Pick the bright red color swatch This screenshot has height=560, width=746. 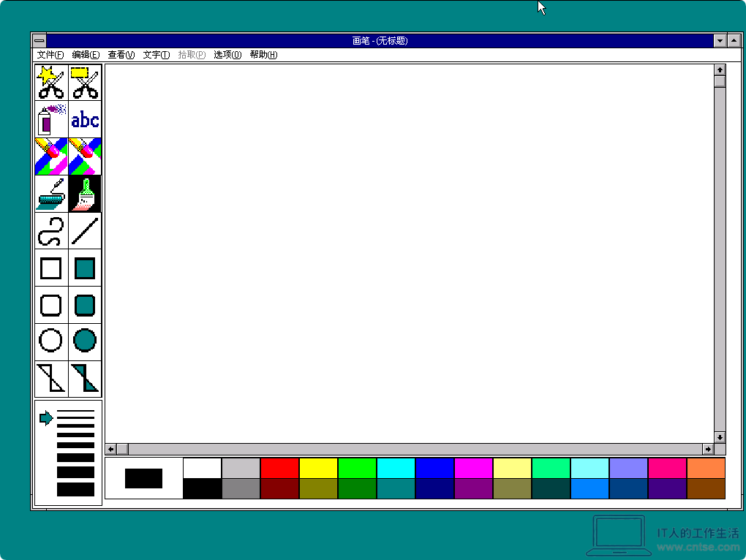(279, 469)
